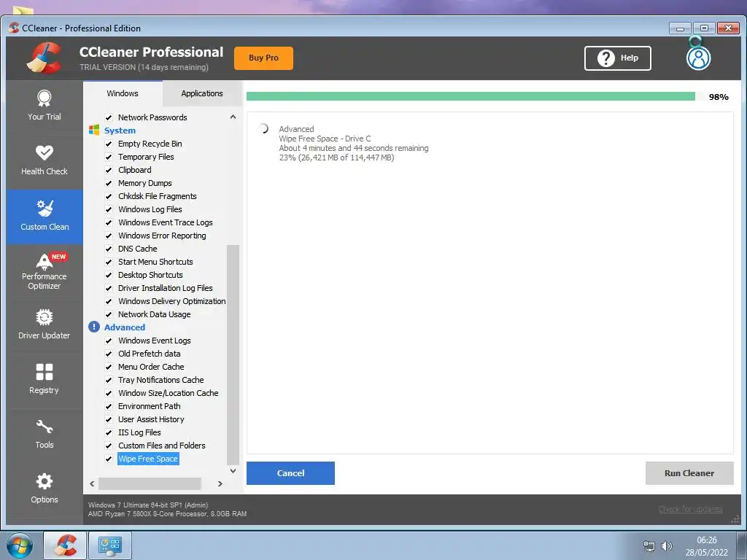Click the horizontal scroll left arrow

[x=92, y=484]
